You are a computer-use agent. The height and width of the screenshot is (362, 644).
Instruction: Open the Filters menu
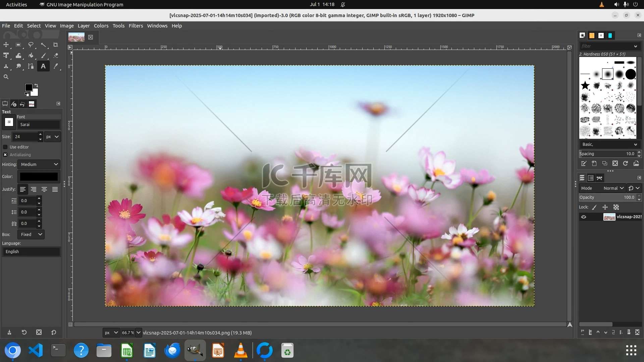coord(136,26)
